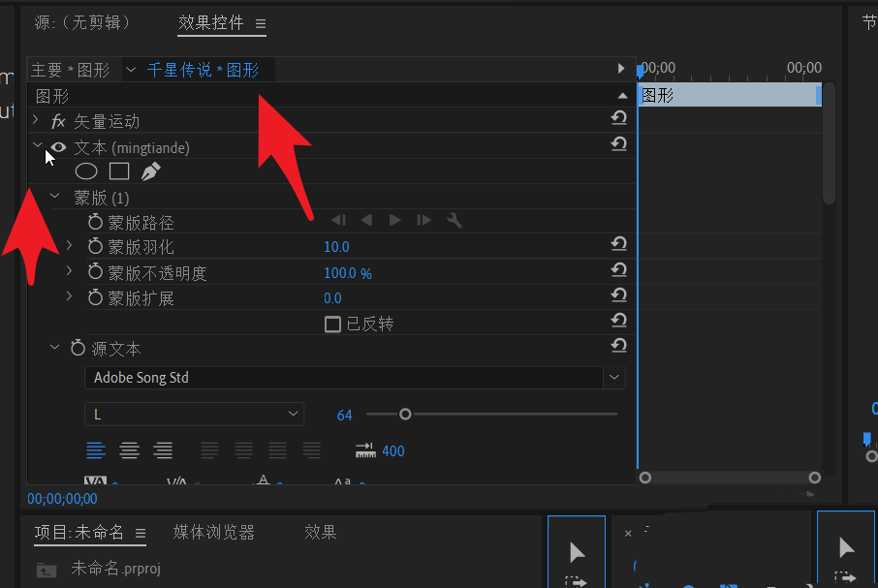
Task: Right align the text
Action: [163, 450]
